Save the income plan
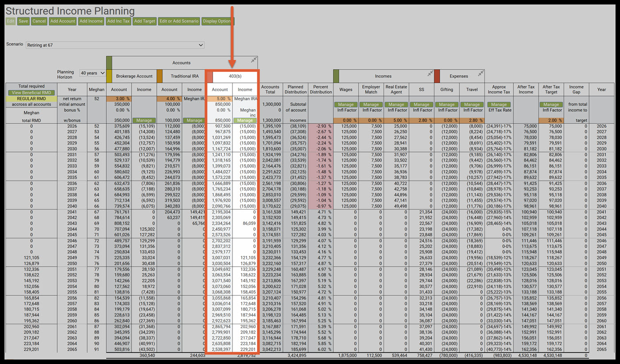The width and height of the screenshot is (620, 364). (23, 21)
